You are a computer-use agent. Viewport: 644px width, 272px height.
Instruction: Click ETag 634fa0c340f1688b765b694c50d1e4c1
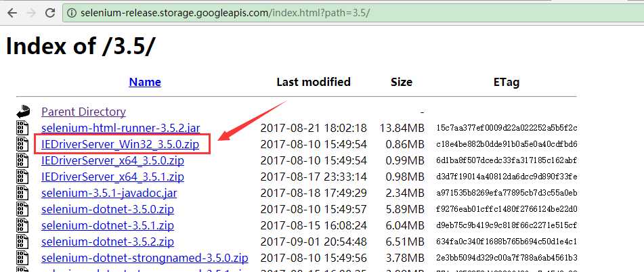tap(507, 242)
